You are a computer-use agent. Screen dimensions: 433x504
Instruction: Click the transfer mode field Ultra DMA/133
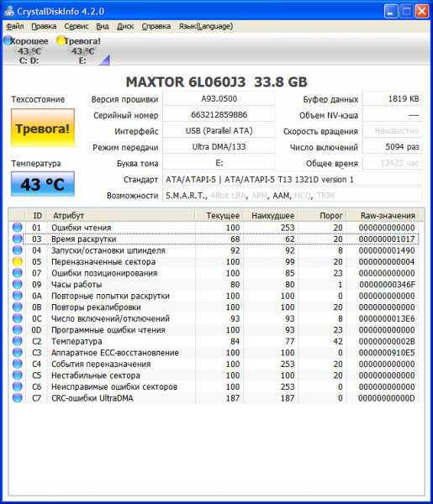[219, 147]
